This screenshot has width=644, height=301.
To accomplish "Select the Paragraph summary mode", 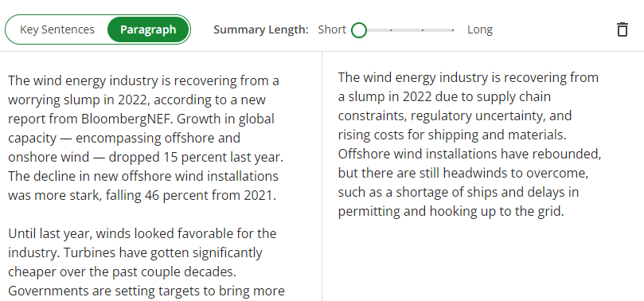I will coord(148,29).
